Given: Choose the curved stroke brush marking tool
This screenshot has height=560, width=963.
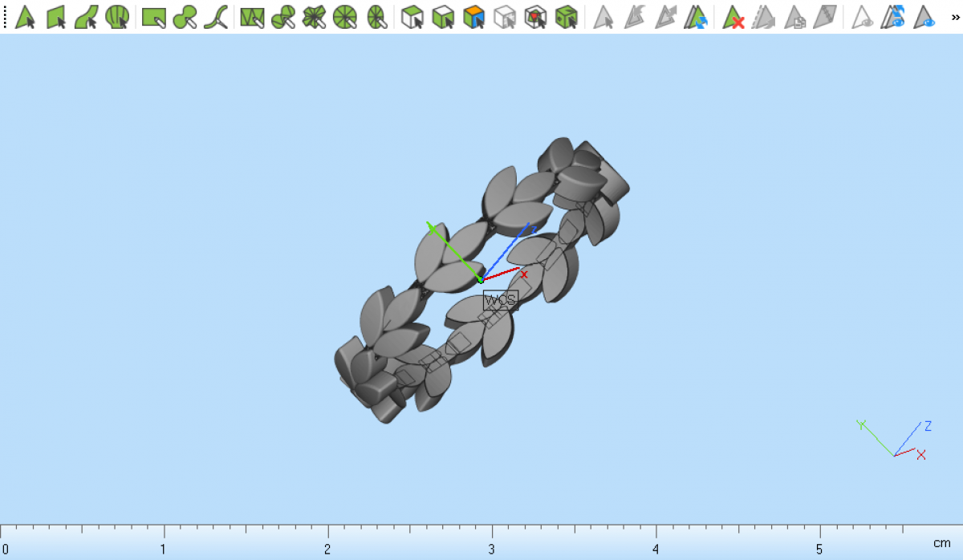Looking at the screenshot, I should click(215, 17).
